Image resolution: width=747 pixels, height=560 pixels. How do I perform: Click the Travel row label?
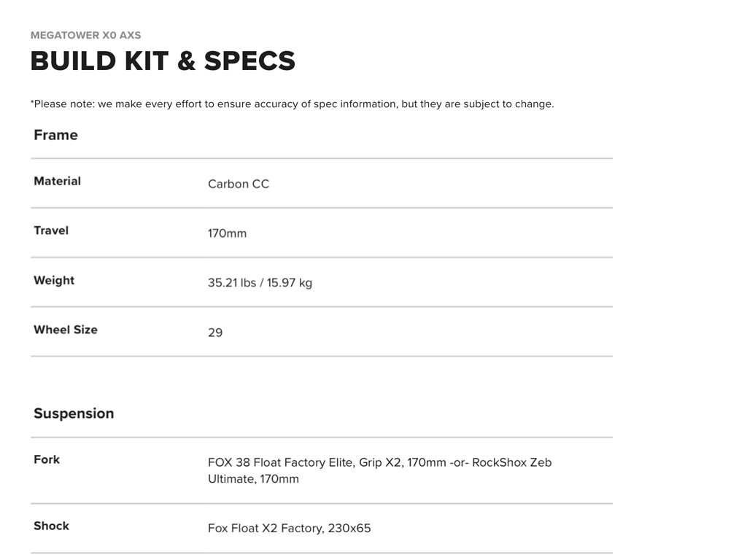coord(51,230)
